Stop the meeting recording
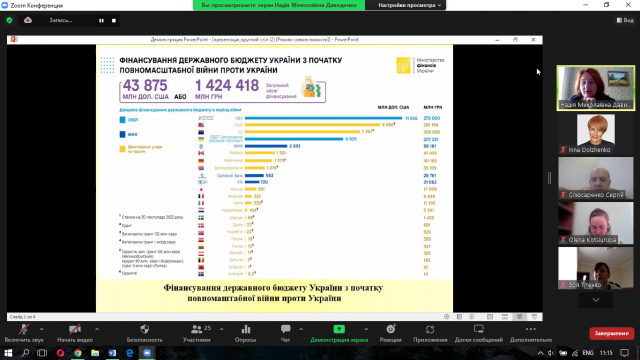This screenshot has width=640, height=360. [114, 20]
